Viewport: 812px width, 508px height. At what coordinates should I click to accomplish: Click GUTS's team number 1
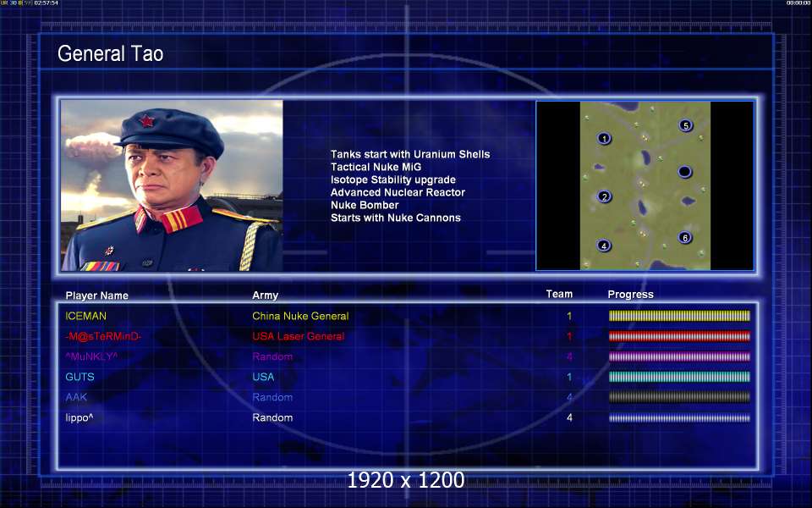[569, 377]
